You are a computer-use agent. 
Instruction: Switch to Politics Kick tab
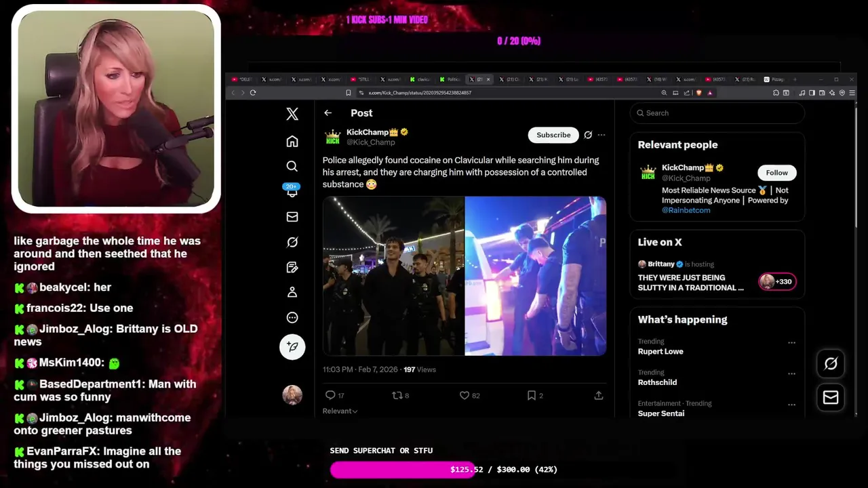pos(450,79)
